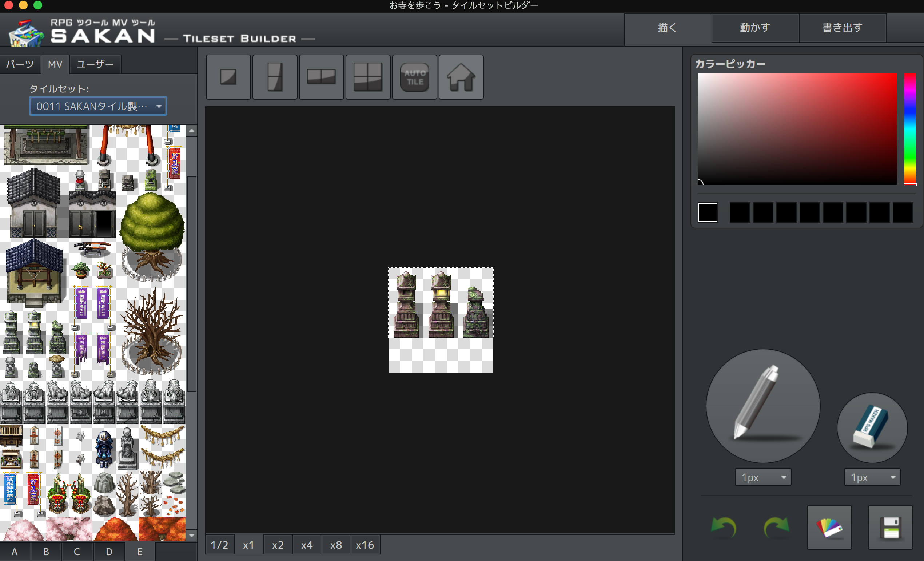Open the color palette swatches button
Image resolution: width=924 pixels, height=561 pixels.
coord(829,527)
